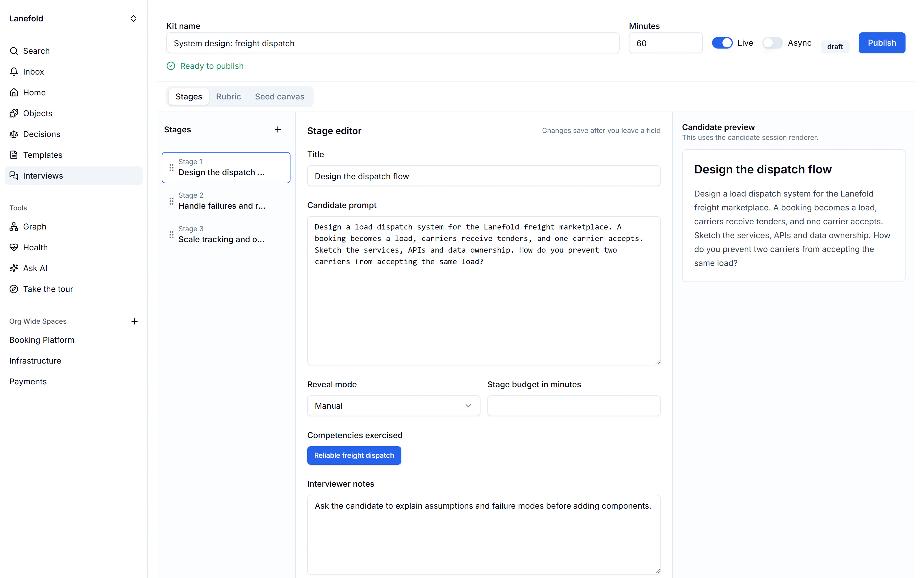924x578 pixels.
Task: Click the Candidate prompt resize handle
Action: (657, 362)
